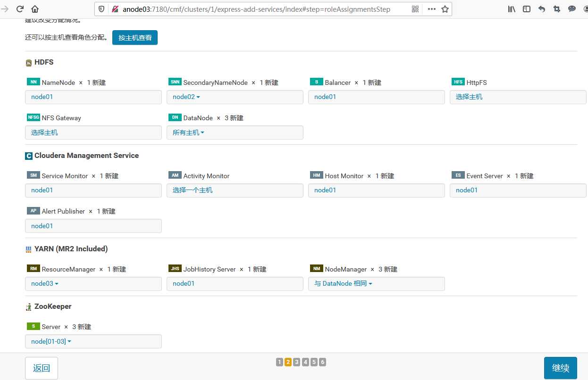
Task: Click the NFSG NFS Gateway role badge
Action: pos(33,117)
